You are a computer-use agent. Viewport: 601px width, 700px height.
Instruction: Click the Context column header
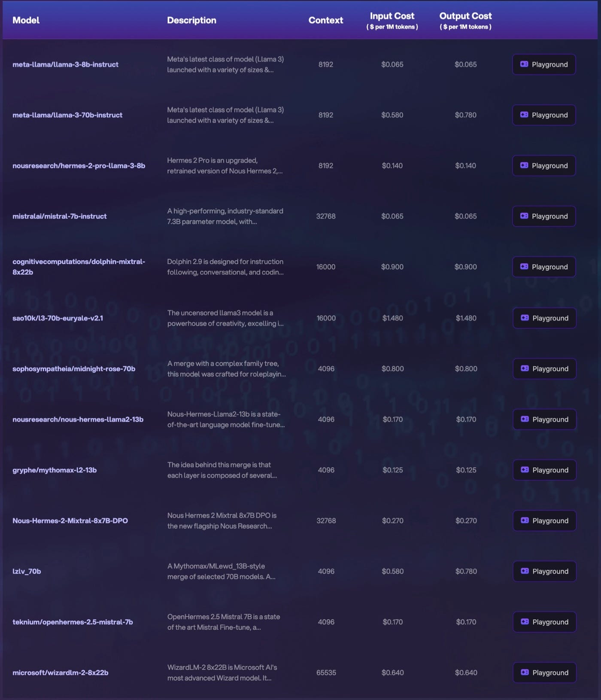click(325, 20)
